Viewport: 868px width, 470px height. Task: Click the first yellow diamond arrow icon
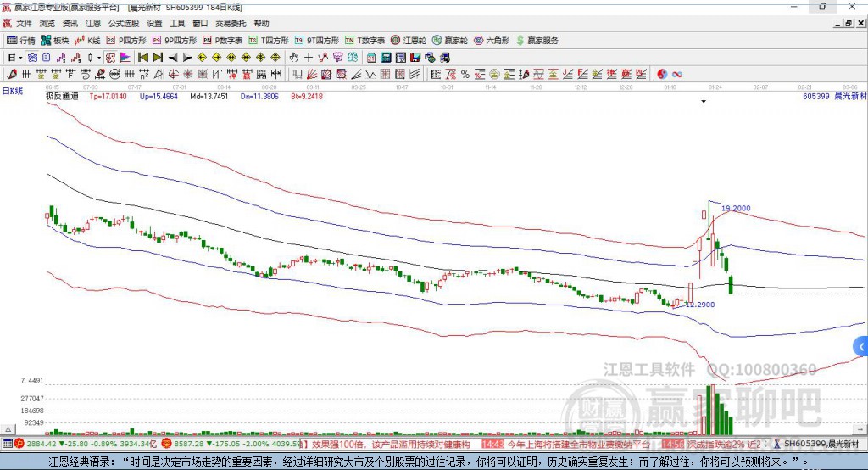[x=202, y=58]
